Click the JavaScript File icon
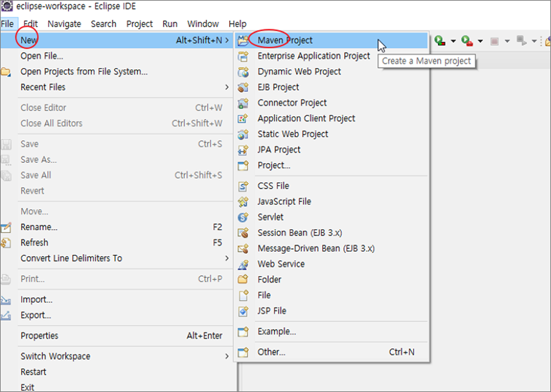The height and width of the screenshot is (392, 551). (x=243, y=202)
